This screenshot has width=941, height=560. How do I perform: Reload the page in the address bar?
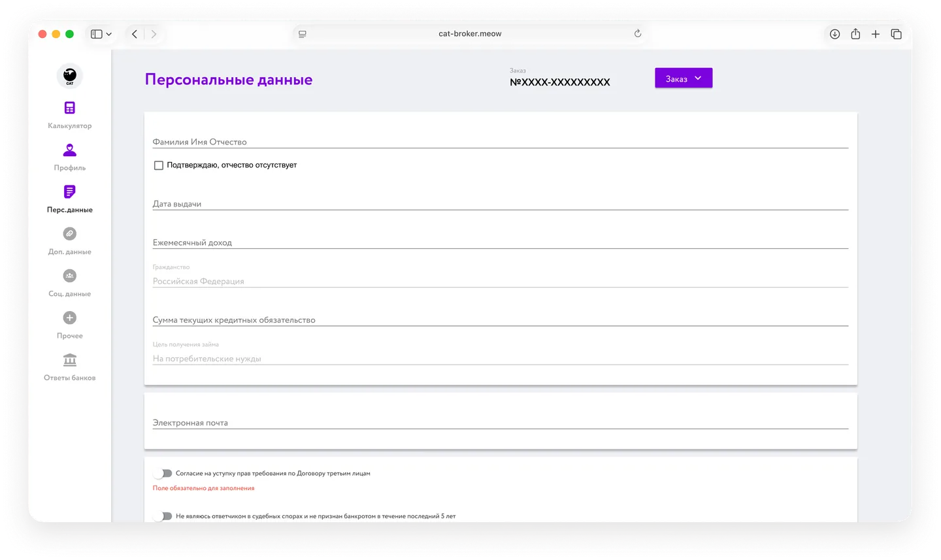coord(638,34)
